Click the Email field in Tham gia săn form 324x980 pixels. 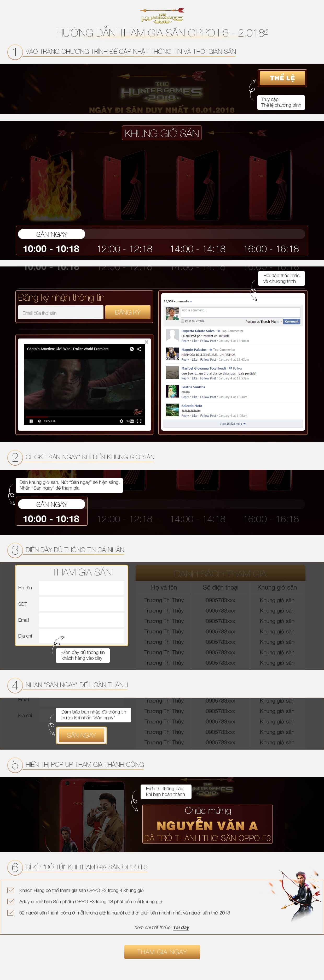point(82,620)
